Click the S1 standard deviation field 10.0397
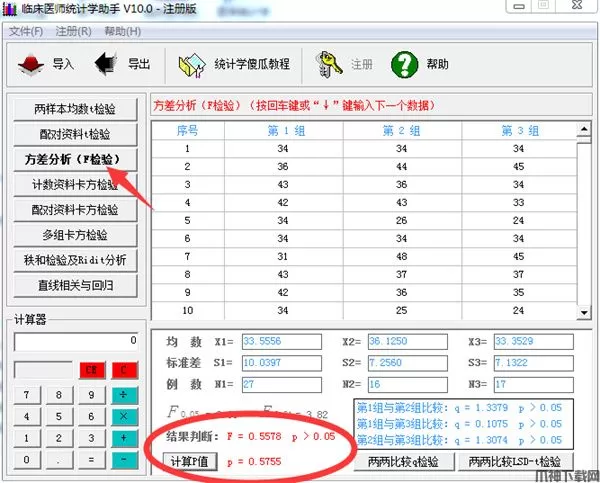The height and width of the screenshot is (483, 600). point(282,363)
